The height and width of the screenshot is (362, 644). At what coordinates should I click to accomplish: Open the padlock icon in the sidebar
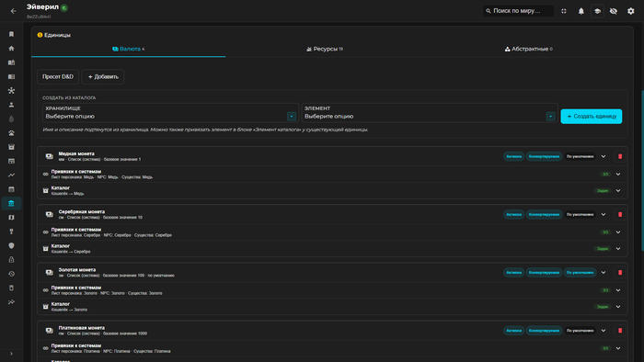pyautogui.click(x=11, y=260)
